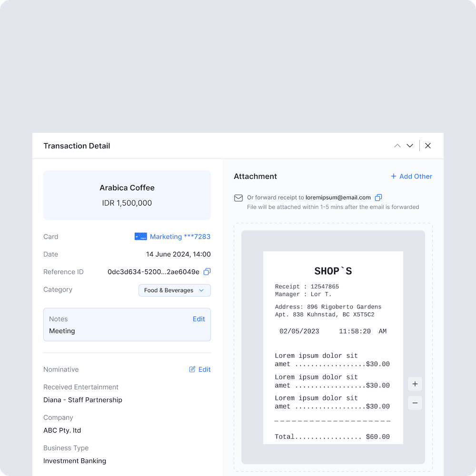Click the loremipsum@email.com address
The height and width of the screenshot is (476, 476).
pos(338,198)
